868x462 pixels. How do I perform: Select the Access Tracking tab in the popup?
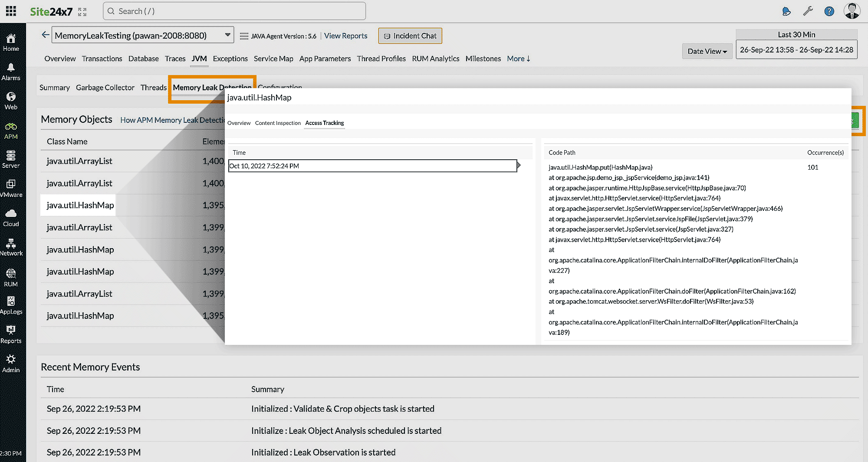[324, 123]
